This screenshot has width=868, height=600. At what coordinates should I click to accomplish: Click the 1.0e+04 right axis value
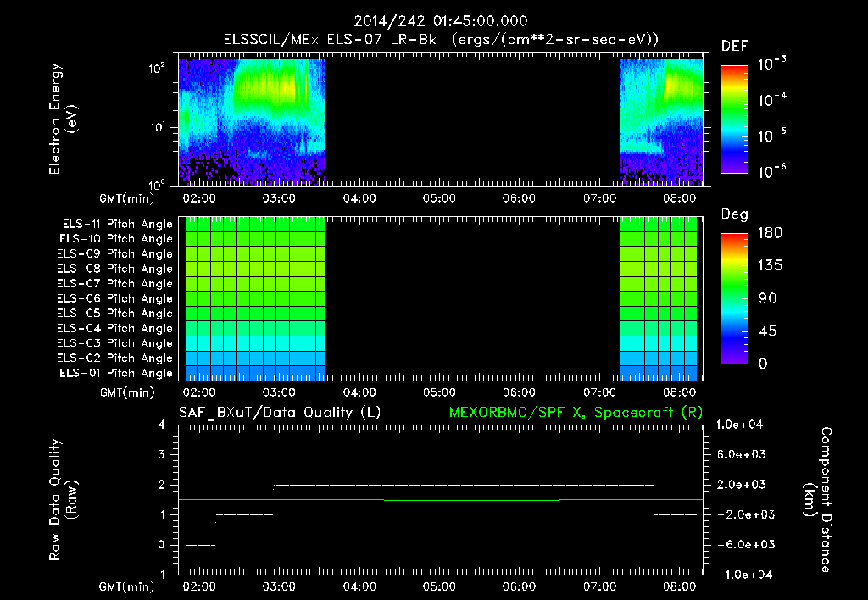[739, 425]
